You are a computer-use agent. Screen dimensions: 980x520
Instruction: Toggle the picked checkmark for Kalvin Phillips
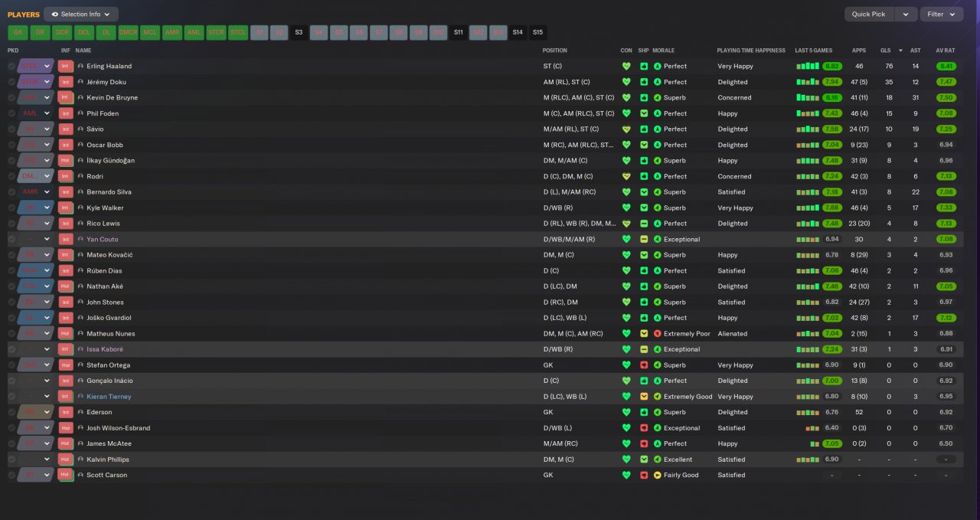(x=11, y=459)
